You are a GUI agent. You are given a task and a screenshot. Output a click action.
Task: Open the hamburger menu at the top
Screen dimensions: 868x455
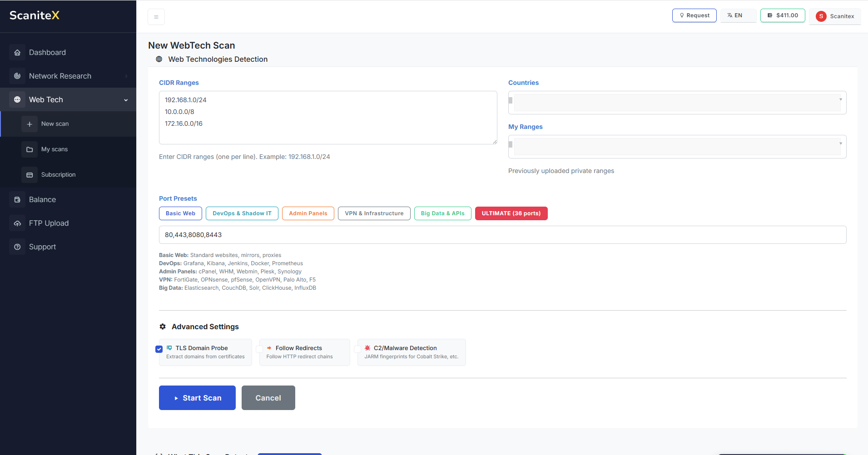coord(156,16)
